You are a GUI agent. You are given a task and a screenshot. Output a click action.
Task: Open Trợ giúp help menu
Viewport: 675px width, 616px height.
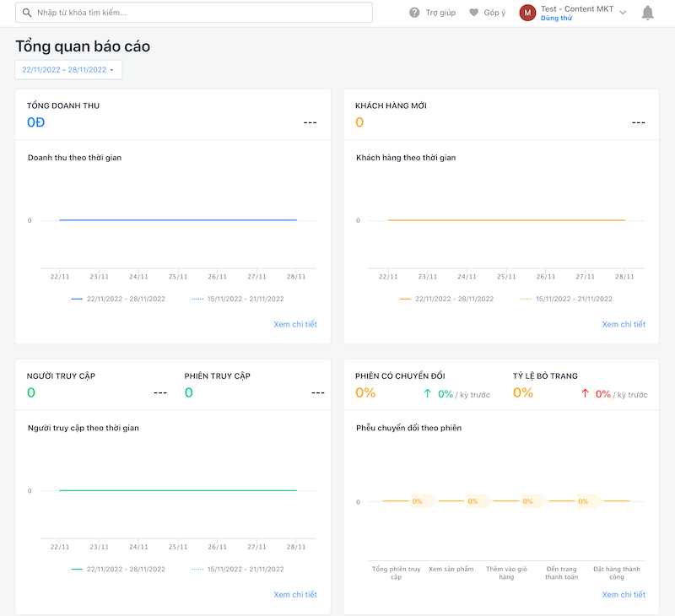pos(440,13)
